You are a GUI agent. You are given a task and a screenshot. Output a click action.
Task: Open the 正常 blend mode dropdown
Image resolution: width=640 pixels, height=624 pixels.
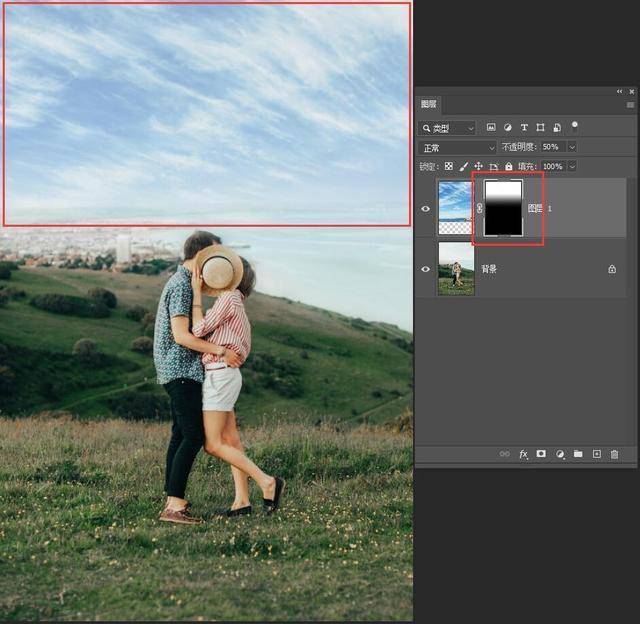[x=458, y=147]
